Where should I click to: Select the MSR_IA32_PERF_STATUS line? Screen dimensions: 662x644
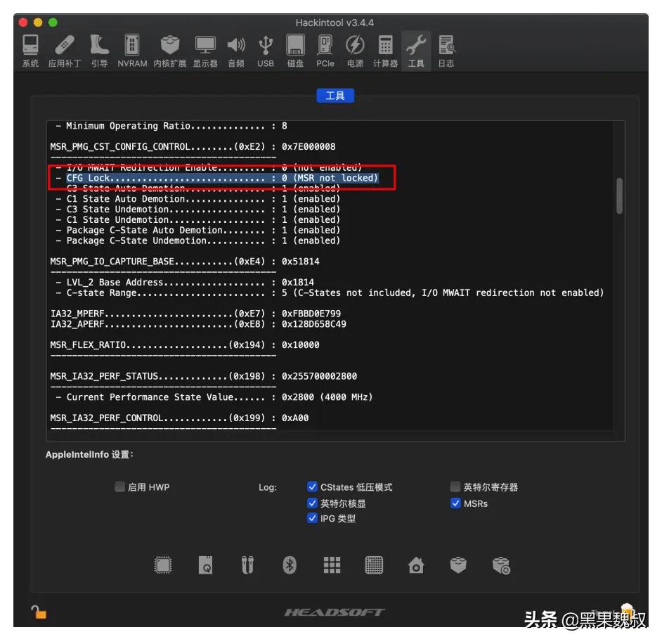tap(204, 376)
